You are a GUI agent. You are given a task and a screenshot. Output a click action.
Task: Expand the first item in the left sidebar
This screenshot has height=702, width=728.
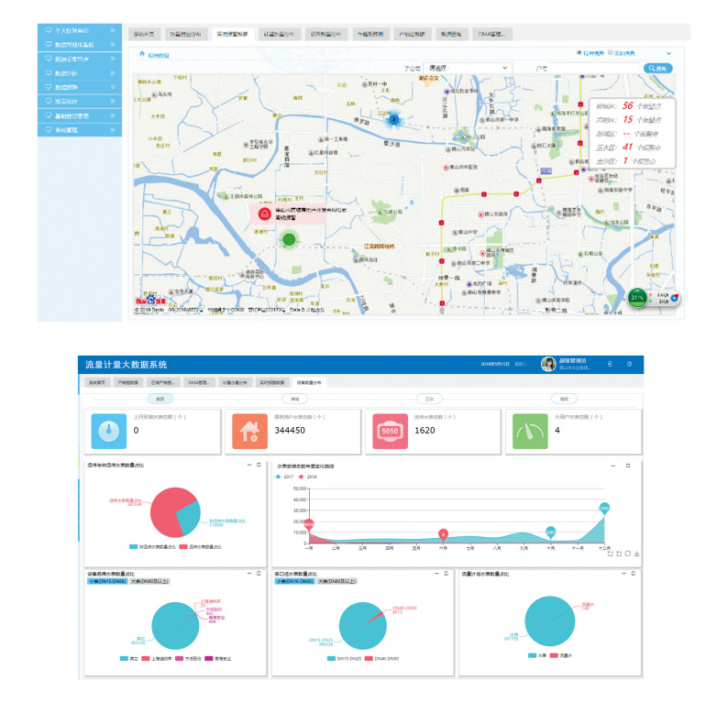(x=81, y=30)
